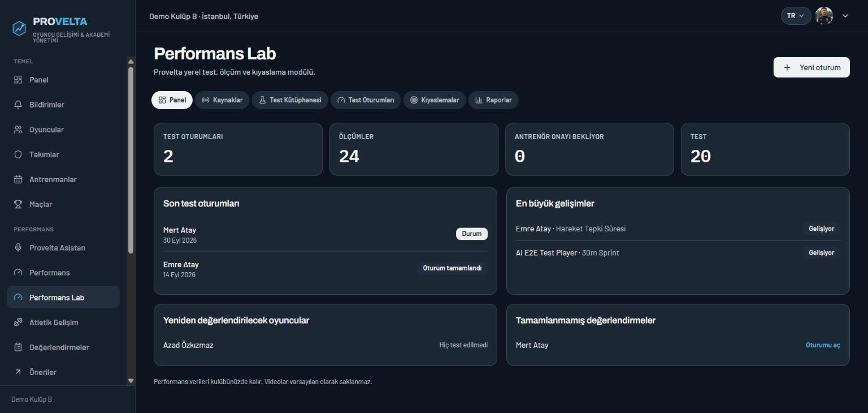Open the TR language dropdown
The width and height of the screenshot is (868, 413).
(x=796, y=16)
